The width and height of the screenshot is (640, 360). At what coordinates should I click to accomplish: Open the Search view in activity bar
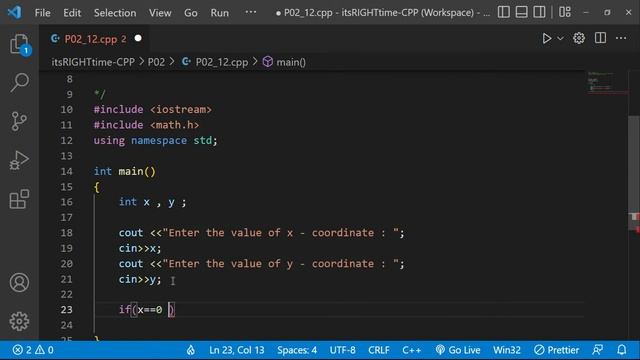19,82
